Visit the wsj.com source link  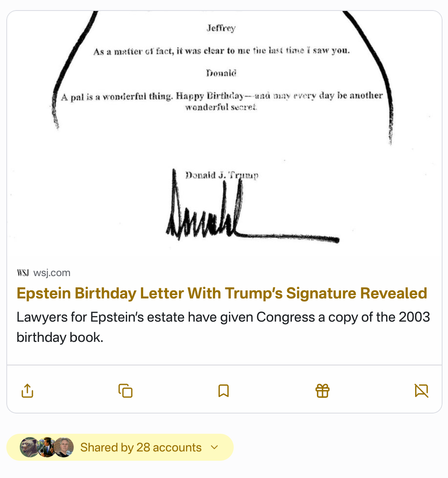52,273
